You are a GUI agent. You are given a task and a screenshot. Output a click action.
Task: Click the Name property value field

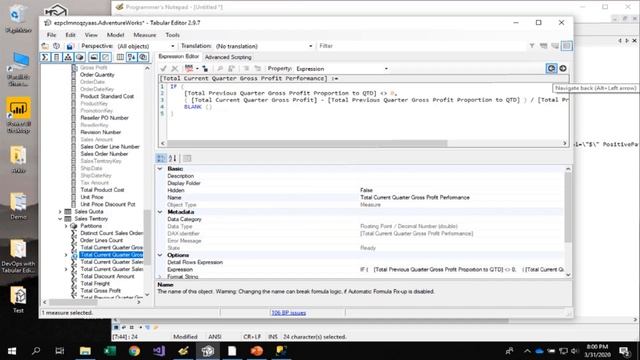click(x=461, y=198)
